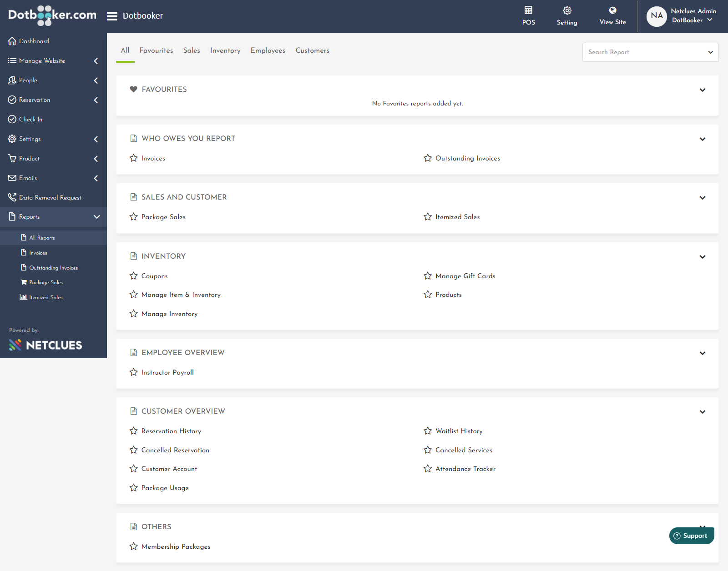Star the Customer Account report

[133, 468]
